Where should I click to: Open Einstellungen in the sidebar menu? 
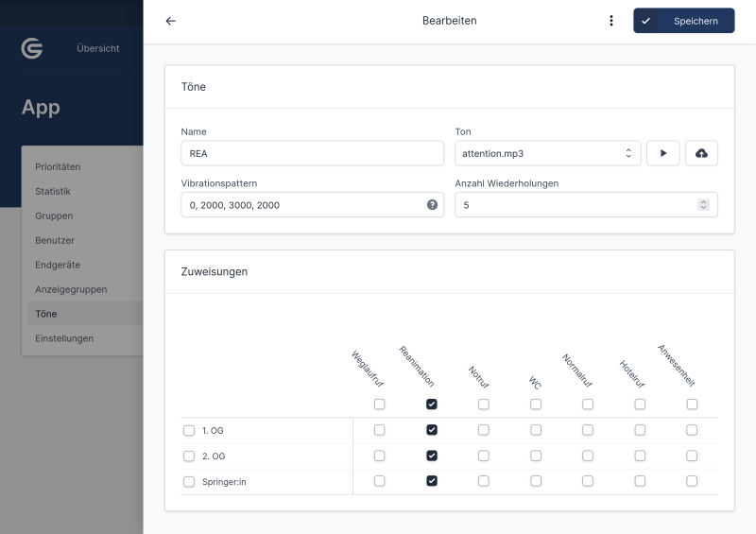click(x=64, y=338)
